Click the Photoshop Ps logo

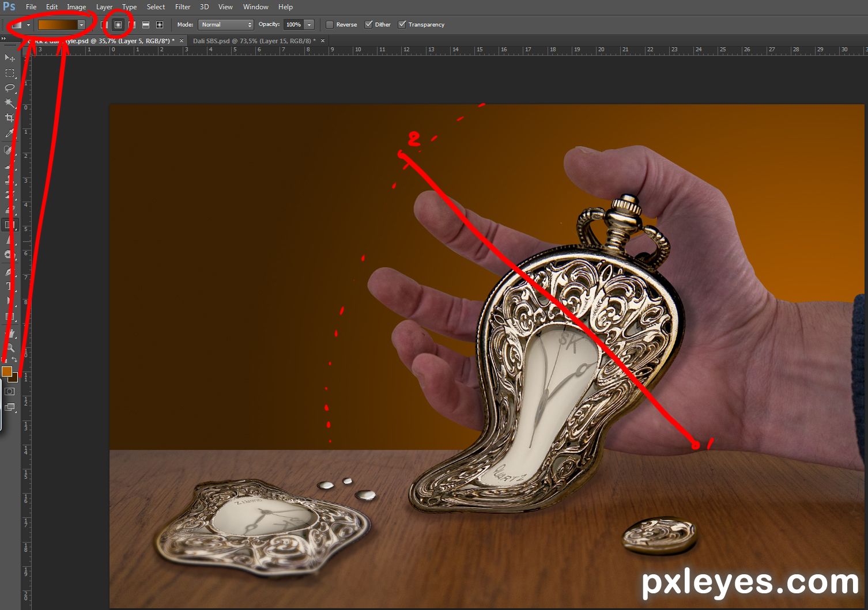click(x=9, y=7)
